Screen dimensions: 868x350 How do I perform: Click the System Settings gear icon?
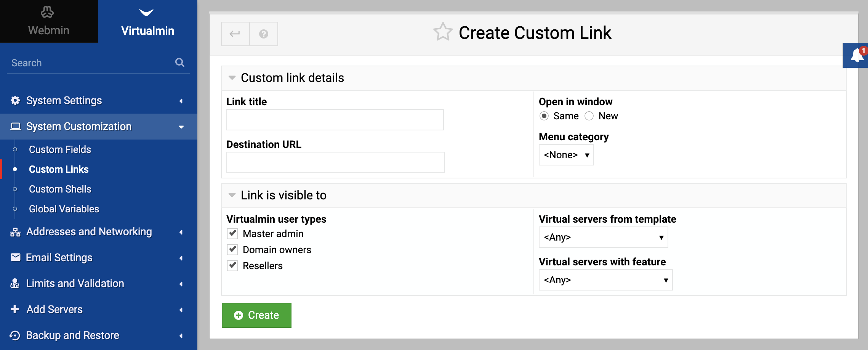tap(15, 101)
